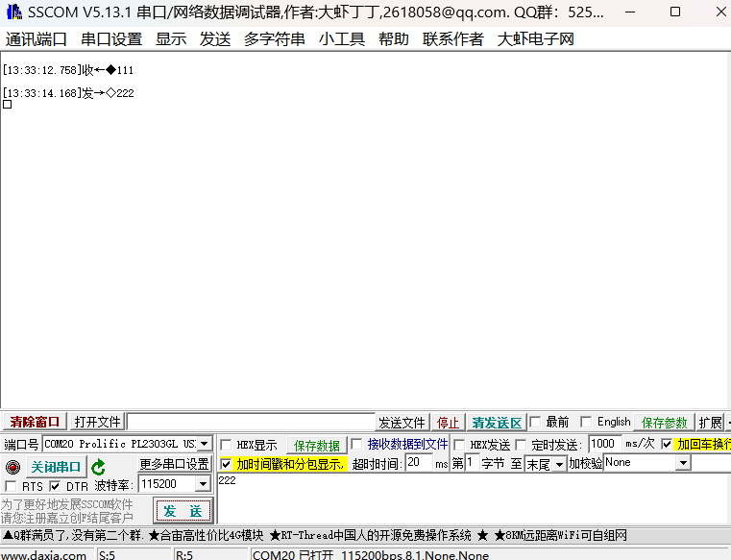Enable the 定时发送 timed send checkbox
The height and width of the screenshot is (560, 731).
[x=522, y=446]
